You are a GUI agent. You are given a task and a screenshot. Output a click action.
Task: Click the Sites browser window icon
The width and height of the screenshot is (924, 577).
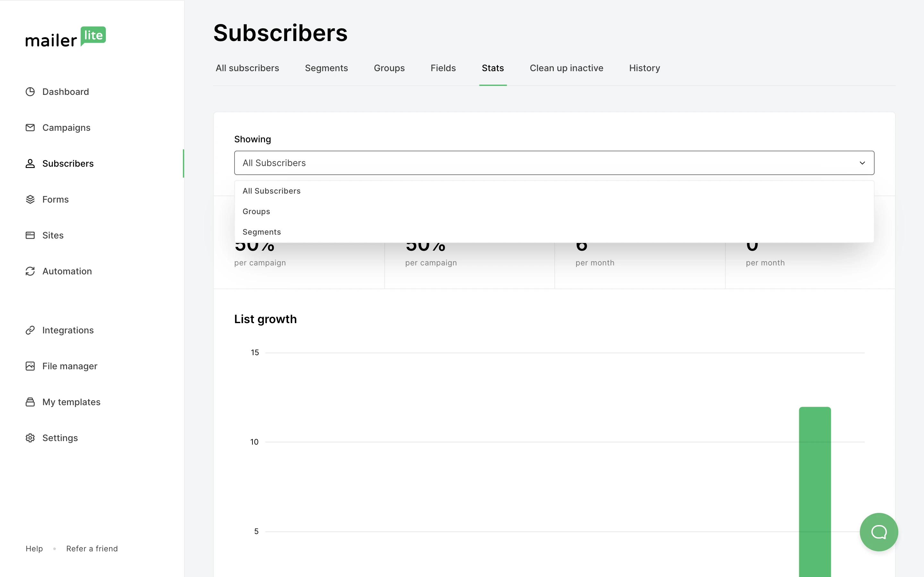click(x=30, y=235)
